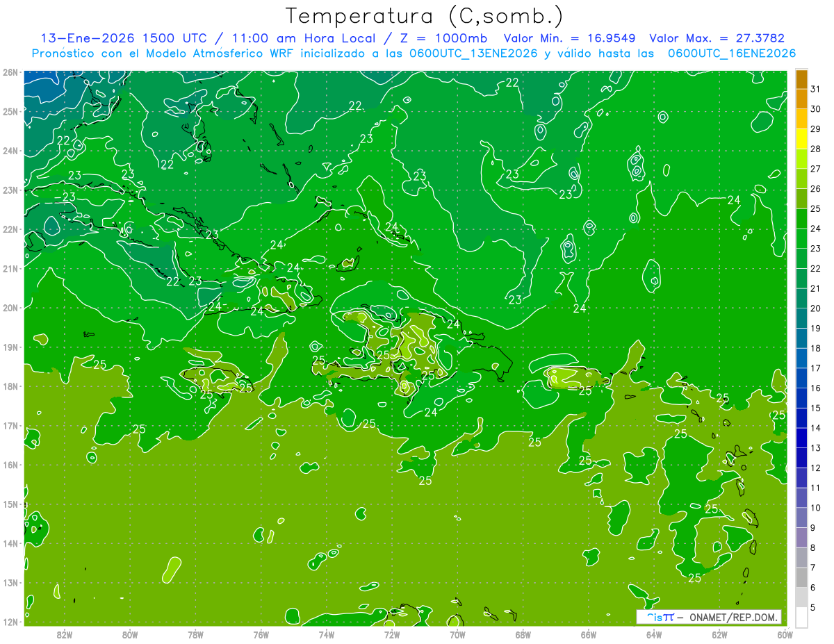Viewport: 834px width, 644px height.
Task: Click the color bar label "5"
Action: pos(814,607)
